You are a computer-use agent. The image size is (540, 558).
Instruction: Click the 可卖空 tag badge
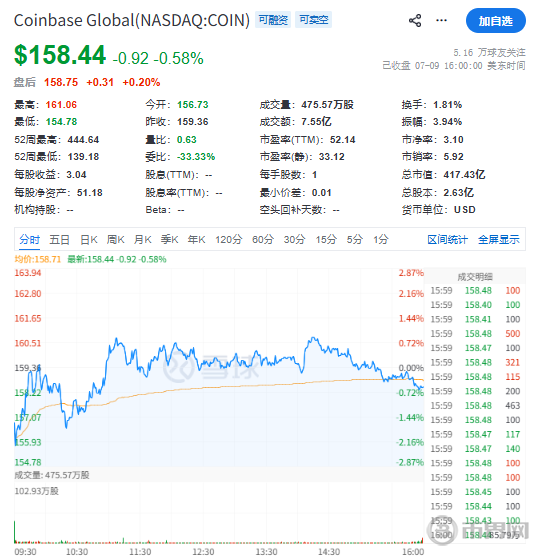pos(313,20)
